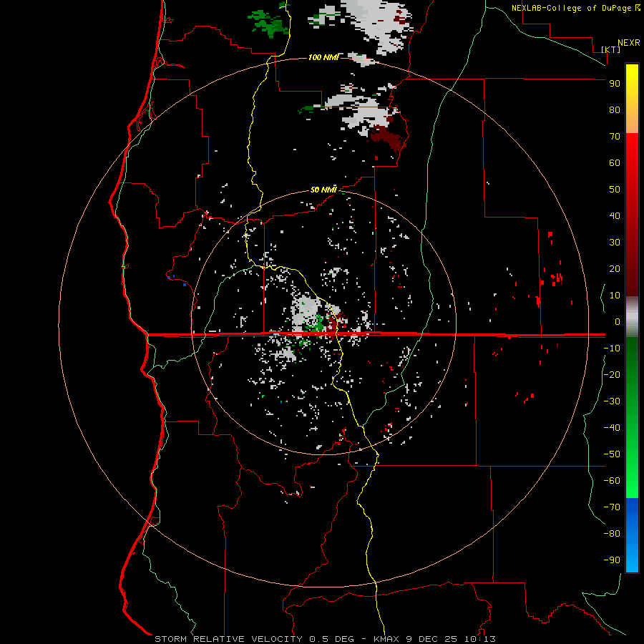Click the -10 value on velocity scale

(x=612, y=348)
